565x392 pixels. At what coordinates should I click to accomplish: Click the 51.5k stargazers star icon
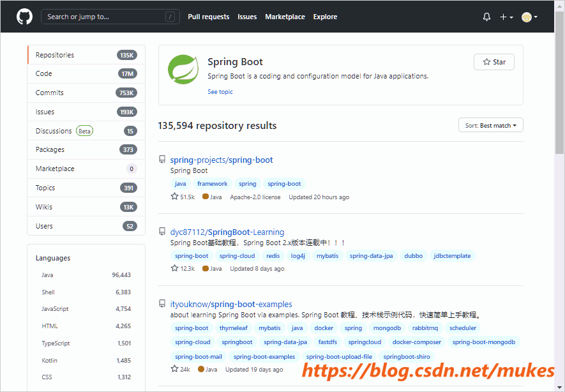pos(174,197)
